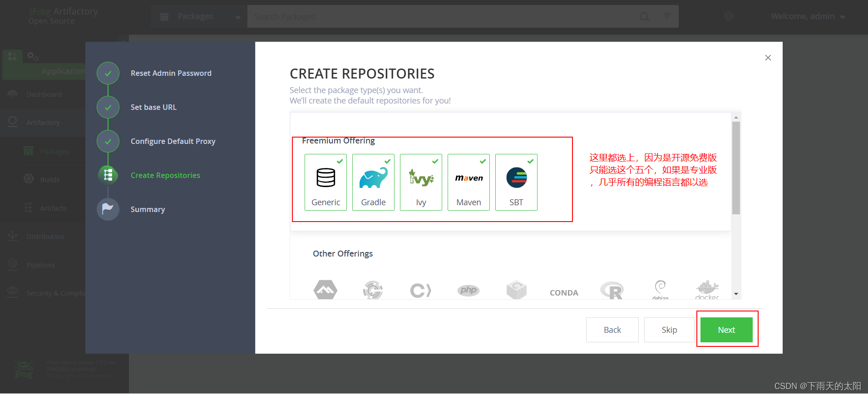Image resolution: width=868 pixels, height=395 pixels.
Task: Click the package list scrollbar thumb
Action: (736, 168)
